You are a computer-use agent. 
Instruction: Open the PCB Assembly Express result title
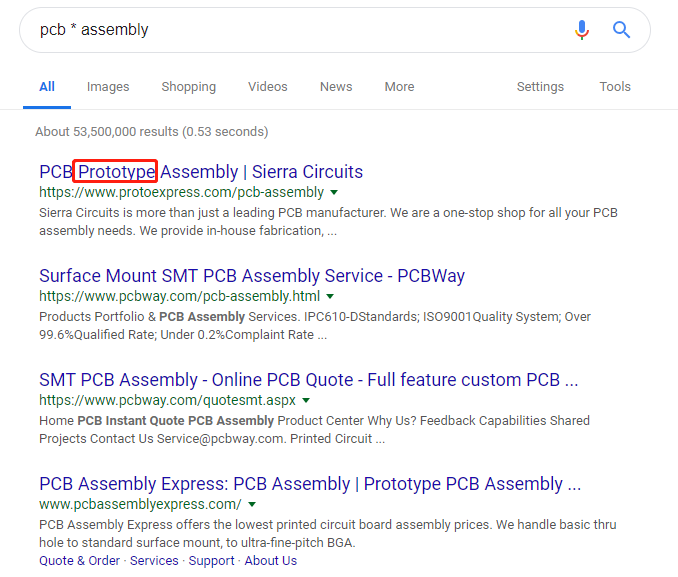(310, 483)
